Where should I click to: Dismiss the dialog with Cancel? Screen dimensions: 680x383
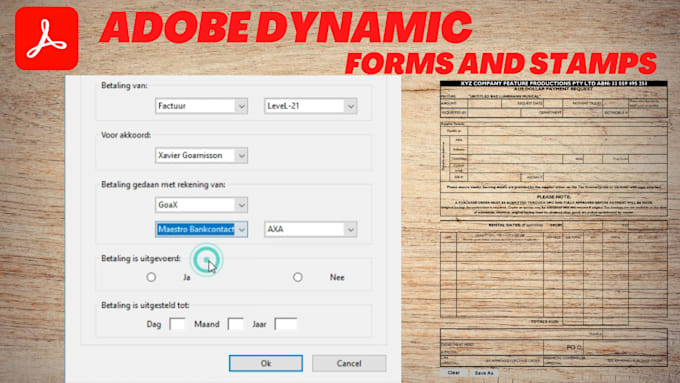point(349,363)
